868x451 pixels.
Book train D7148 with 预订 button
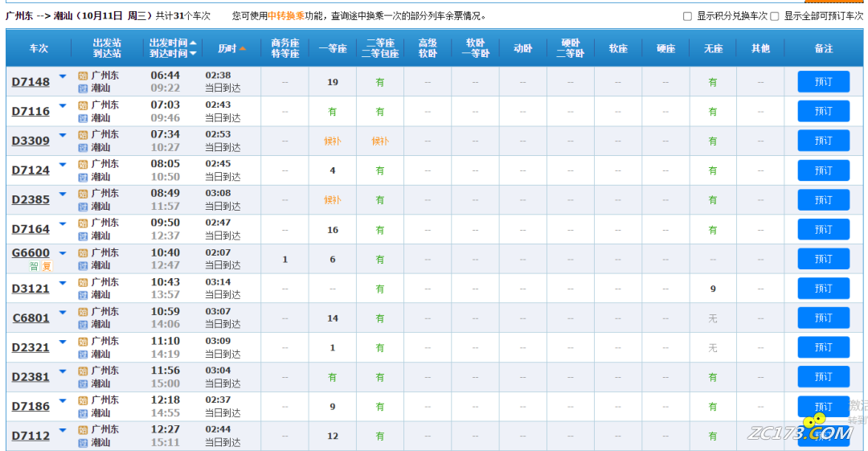[823, 82]
